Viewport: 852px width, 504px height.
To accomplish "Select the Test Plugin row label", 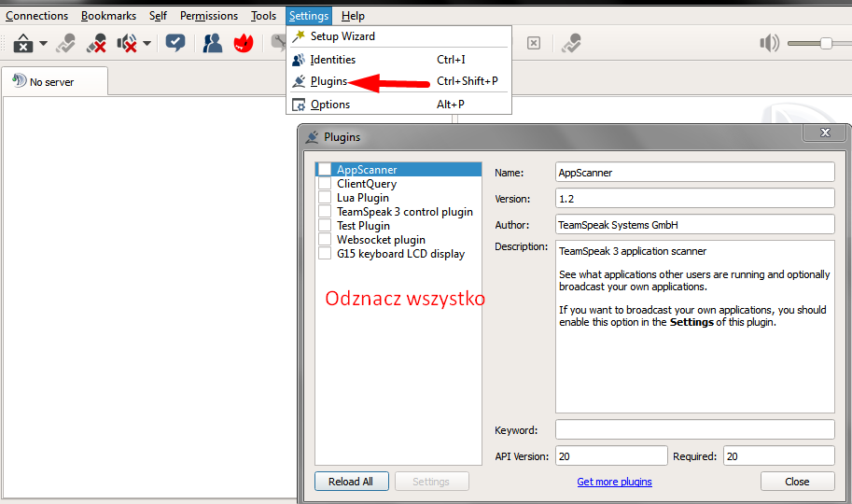I will point(363,226).
